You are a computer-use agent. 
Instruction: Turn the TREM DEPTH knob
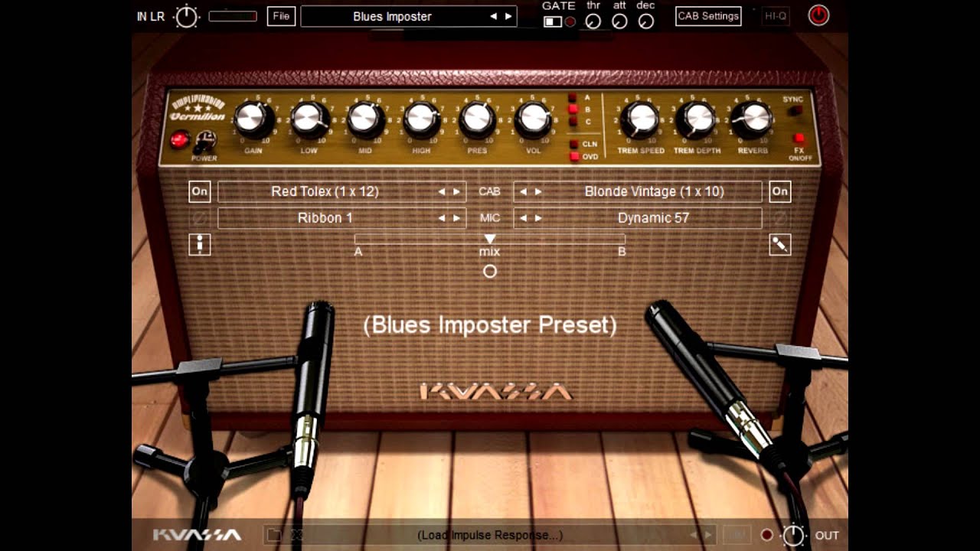pos(697,119)
